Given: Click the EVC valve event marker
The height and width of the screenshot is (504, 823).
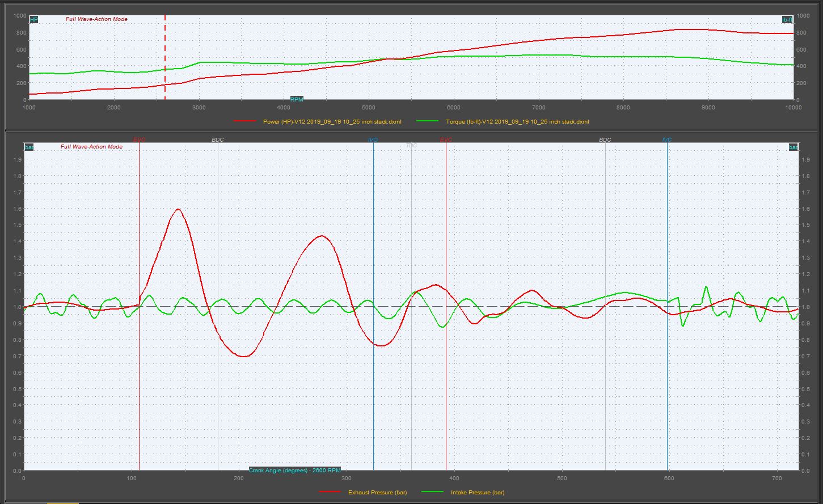Looking at the screenshot, I should pos(446,139).
